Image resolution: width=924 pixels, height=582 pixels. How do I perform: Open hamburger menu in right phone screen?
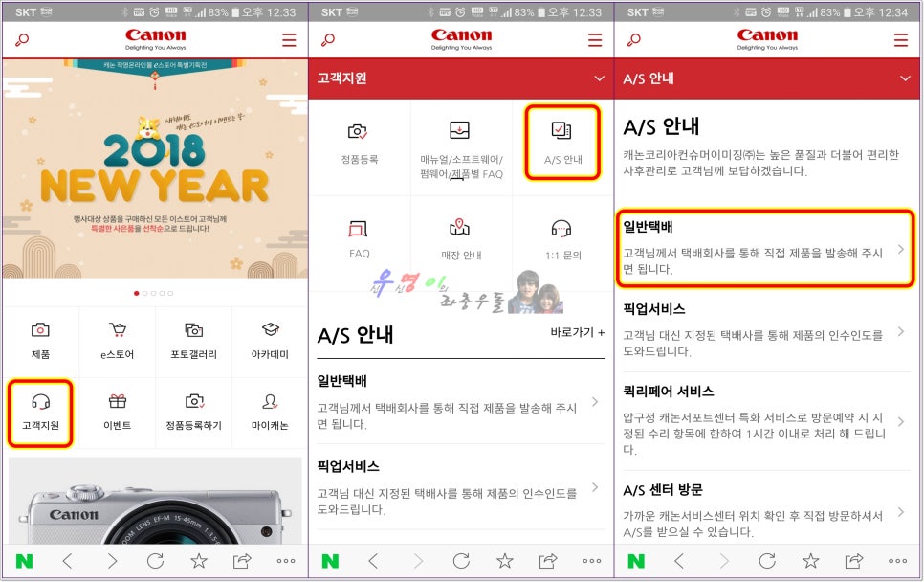coord(901,40)
